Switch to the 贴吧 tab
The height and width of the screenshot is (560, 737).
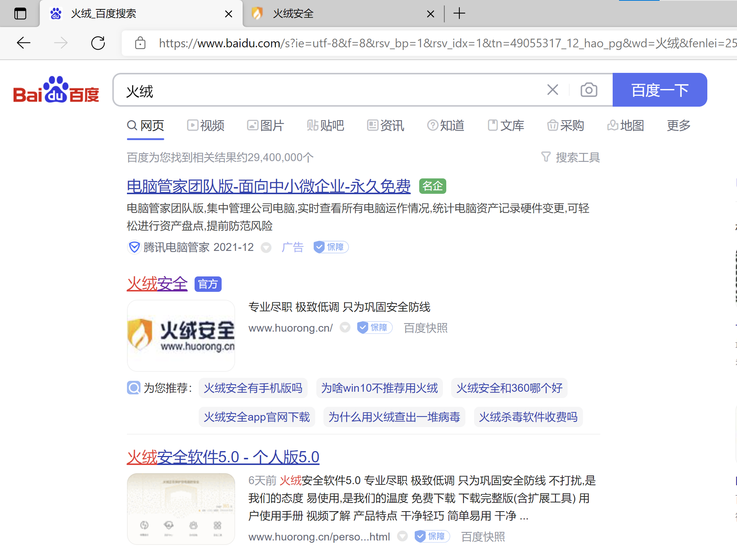pyautogui.click(x=325, y=125)
